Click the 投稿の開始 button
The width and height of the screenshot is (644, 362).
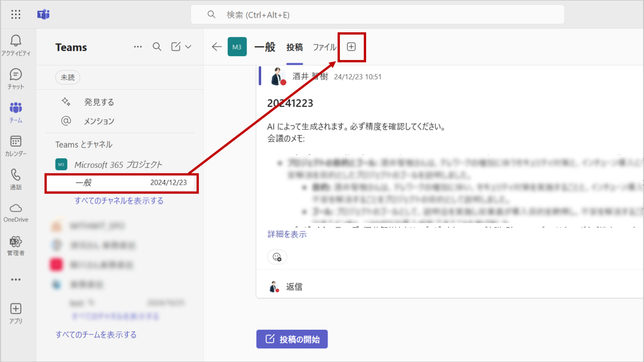(x=292, y=339)
